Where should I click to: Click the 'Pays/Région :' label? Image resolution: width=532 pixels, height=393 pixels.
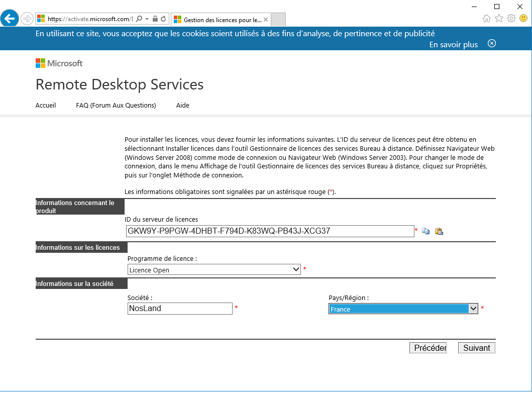(349, 298)
